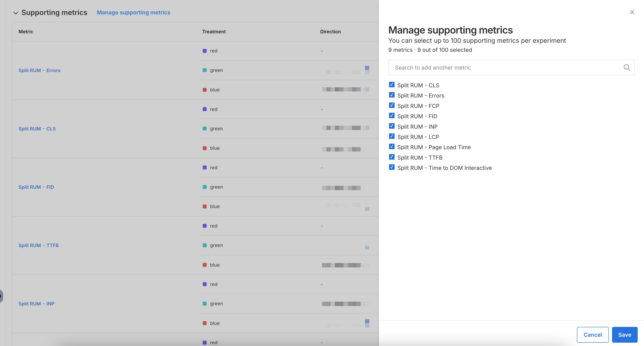Viewport: 644px width, 346px height.
Task: Uncheck Split RUM - Errors metric
Action: pyautogui.click(x=392, y=95)
